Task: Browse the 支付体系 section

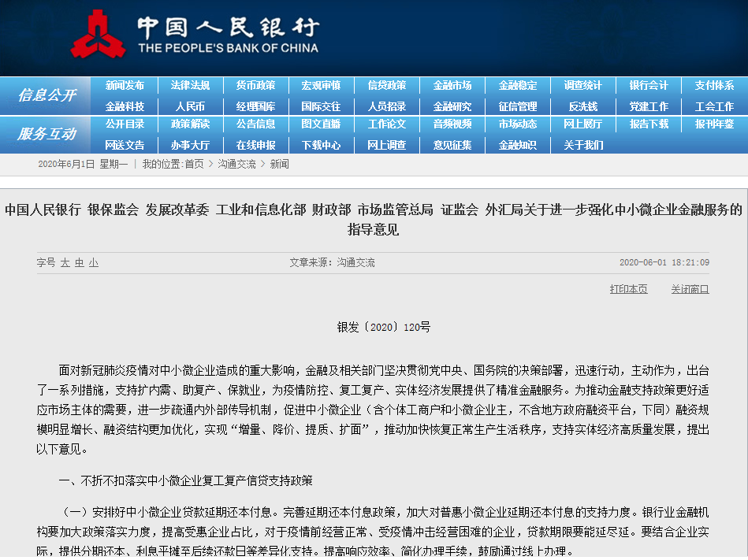Action: click(713, 85)
